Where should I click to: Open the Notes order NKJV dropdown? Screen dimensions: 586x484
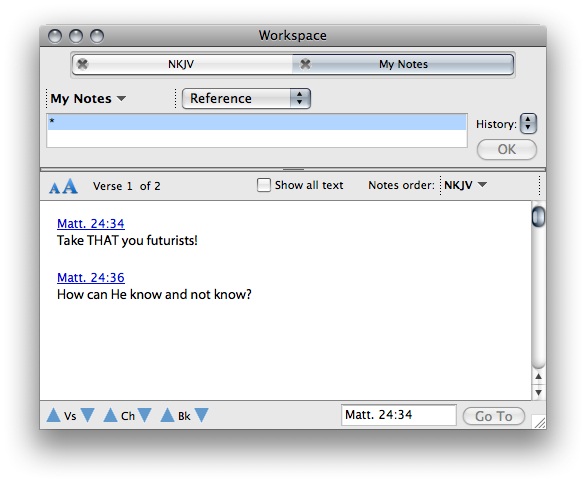pos(465,185)
